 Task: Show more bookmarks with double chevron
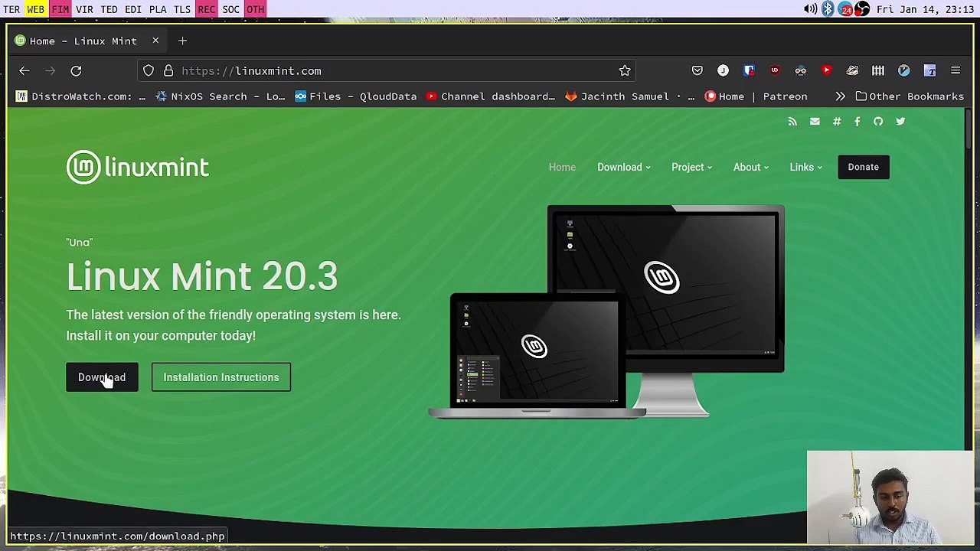(x=840, y=96)
